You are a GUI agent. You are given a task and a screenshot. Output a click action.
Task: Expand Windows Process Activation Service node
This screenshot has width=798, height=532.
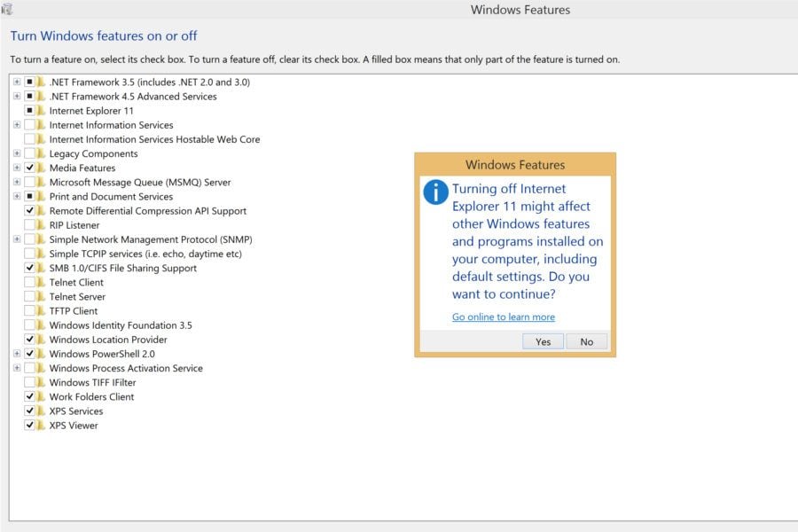click(17, 368)
